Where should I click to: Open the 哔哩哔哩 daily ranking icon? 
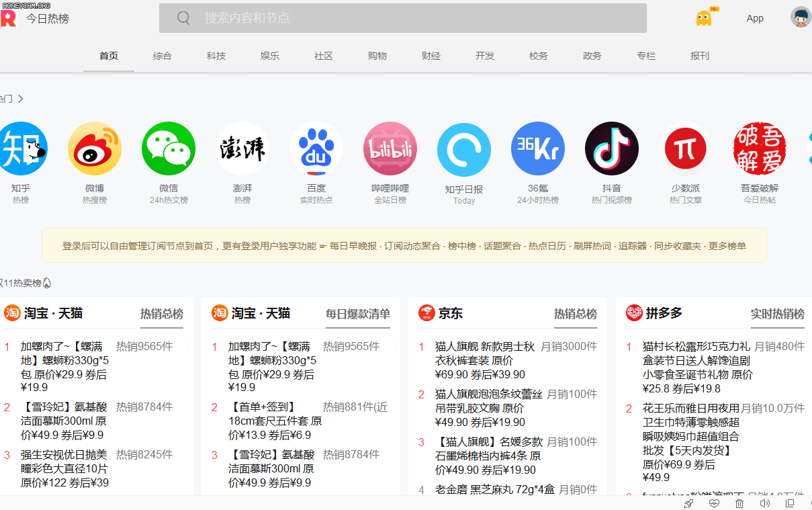390,148
